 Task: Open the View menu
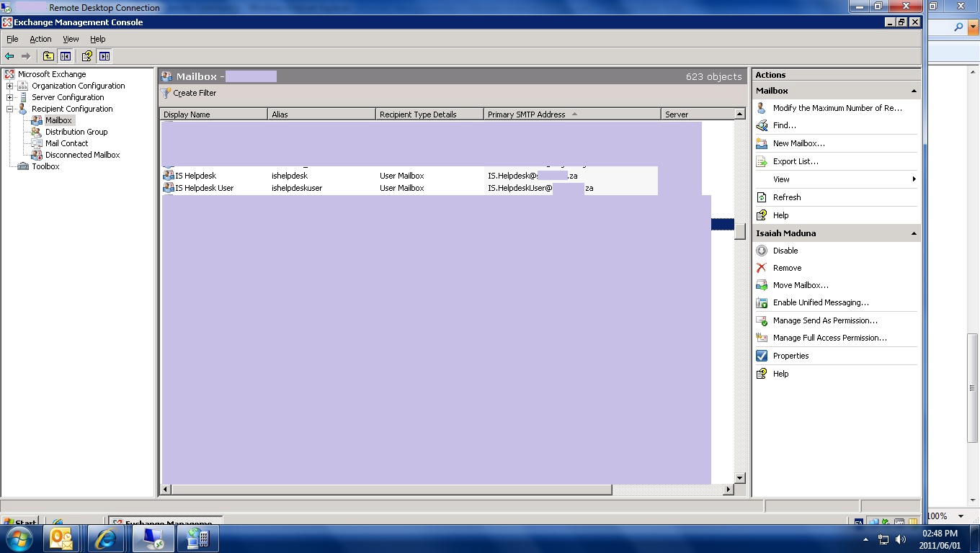[71, 39]
